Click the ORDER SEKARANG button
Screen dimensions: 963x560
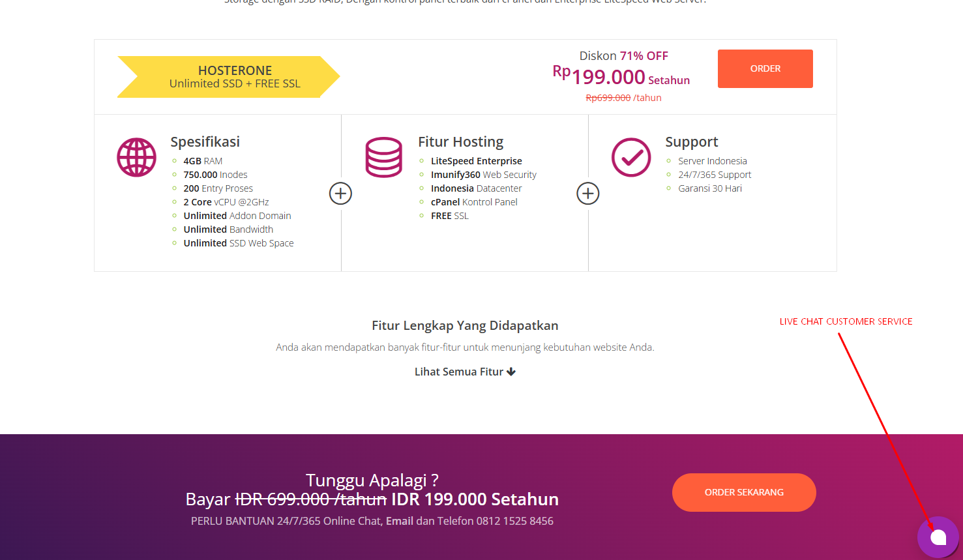tap(743, 492)
